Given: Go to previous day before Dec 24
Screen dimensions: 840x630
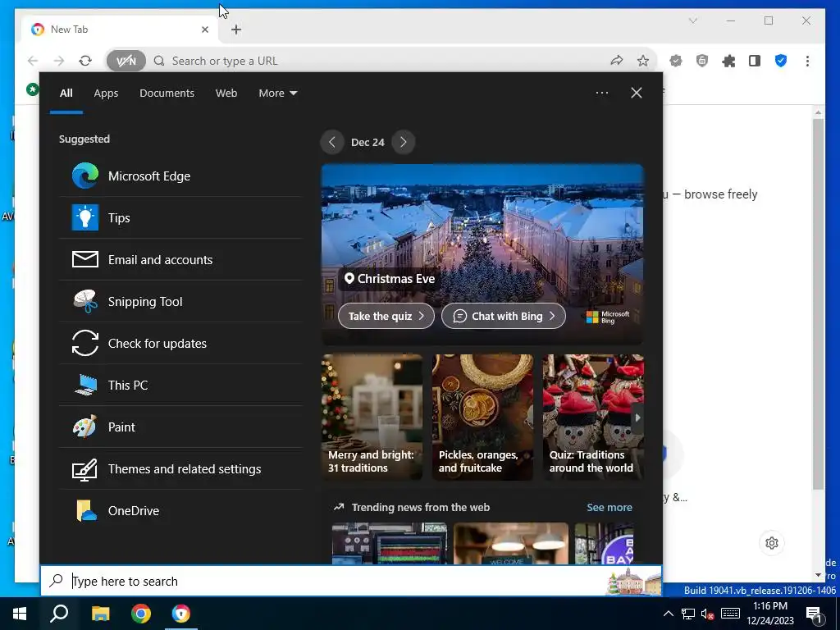Looking at the screenshot, I should click(x=331, y=142).
